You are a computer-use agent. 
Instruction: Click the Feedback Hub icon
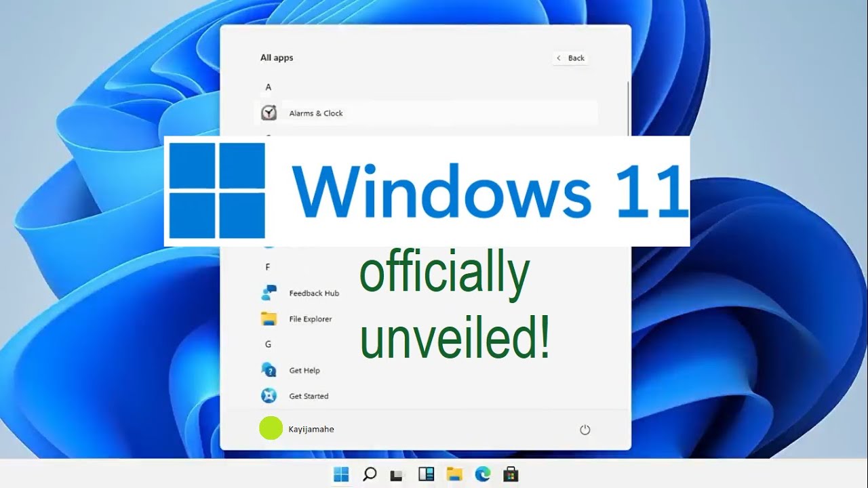(269, 293)
